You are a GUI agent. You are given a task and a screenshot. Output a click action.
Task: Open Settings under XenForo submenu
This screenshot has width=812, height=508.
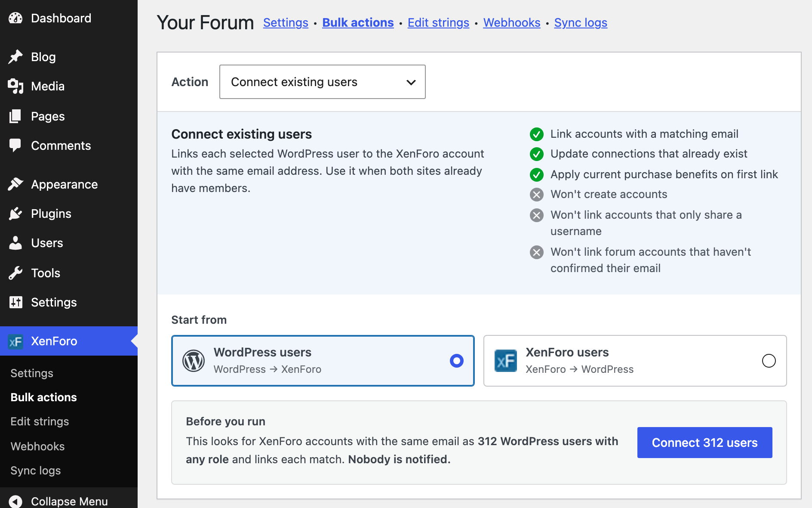(32, 373)
